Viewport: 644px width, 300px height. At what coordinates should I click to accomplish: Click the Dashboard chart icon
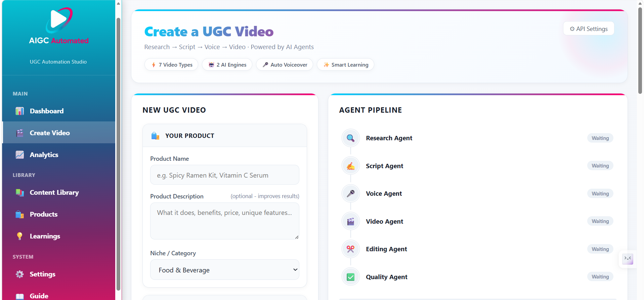[x=20, y=111]
